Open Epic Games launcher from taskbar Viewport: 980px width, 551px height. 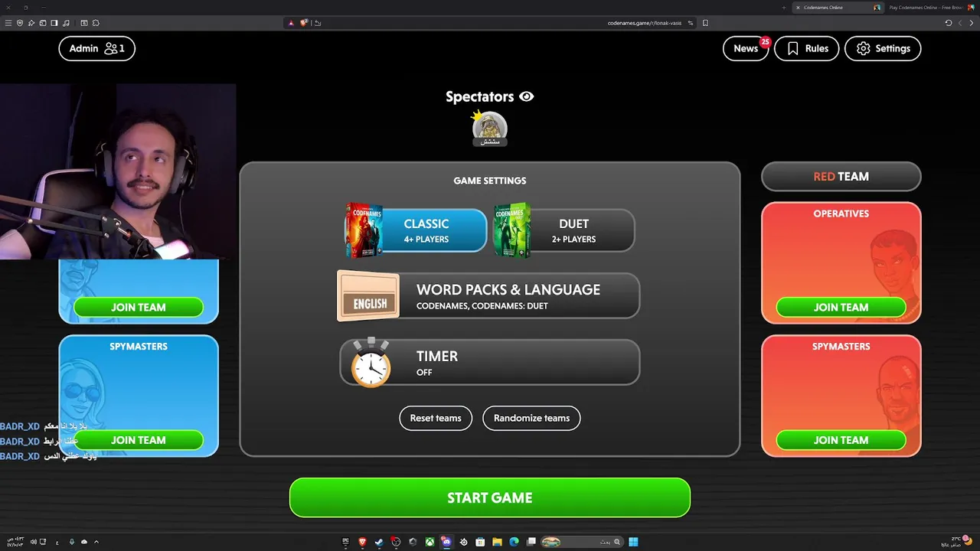pos(345,542)
